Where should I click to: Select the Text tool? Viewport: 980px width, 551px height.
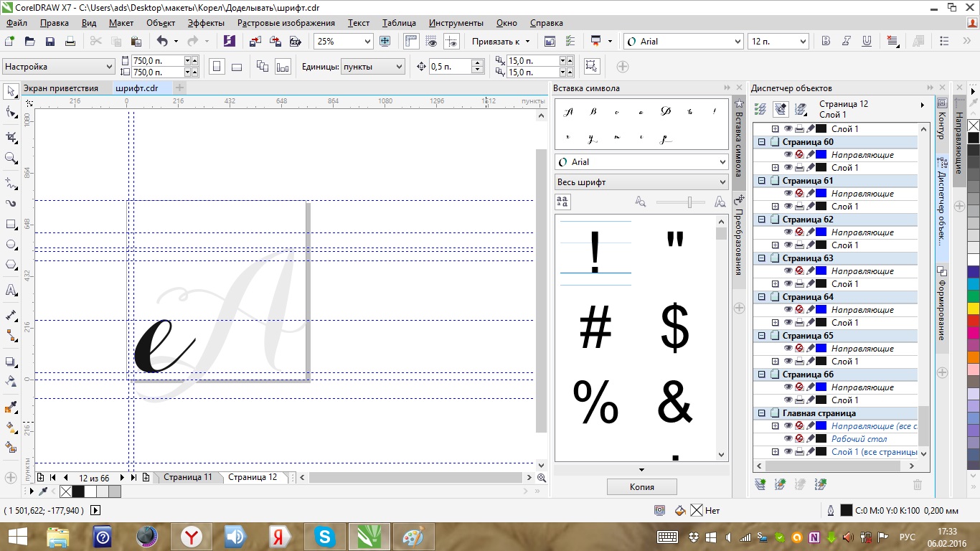[11, 291]
